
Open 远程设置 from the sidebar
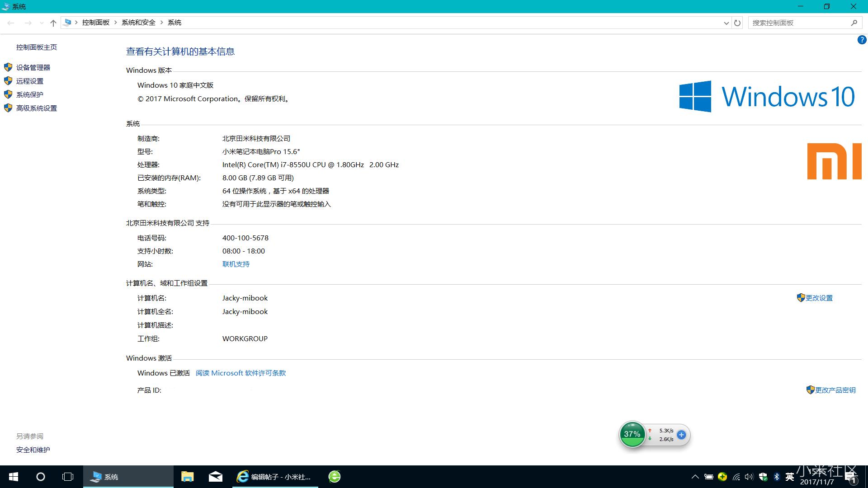pos(30,81)
